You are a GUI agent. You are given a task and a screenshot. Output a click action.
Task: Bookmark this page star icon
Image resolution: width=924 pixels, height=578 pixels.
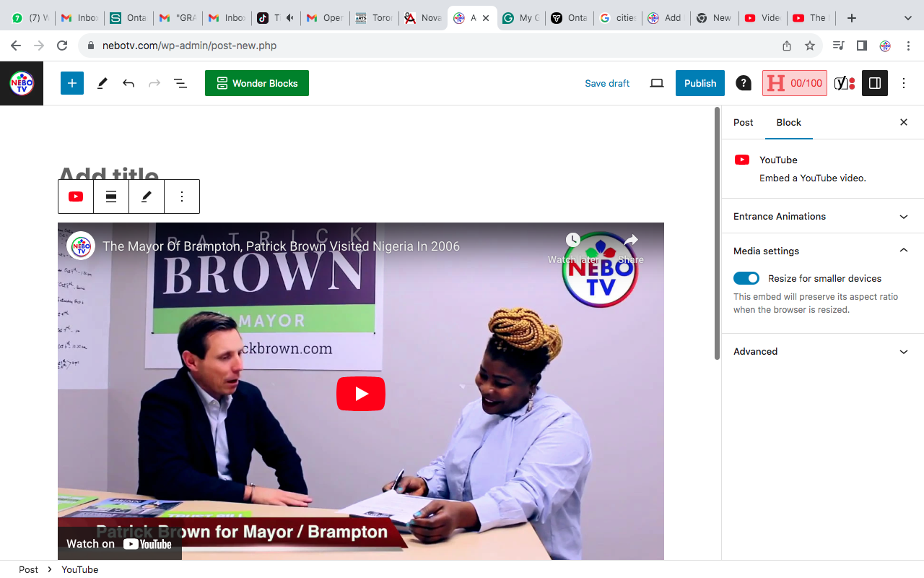[810, 46]
